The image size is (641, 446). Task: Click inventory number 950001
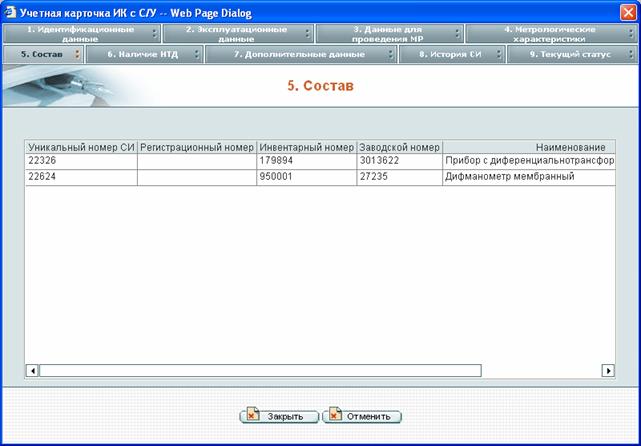pyautogui.click(x=307, y=177)
